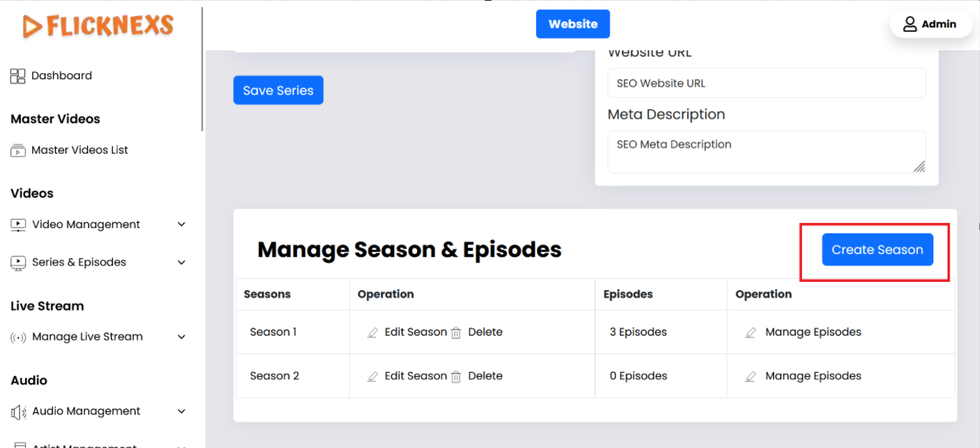Click into the SEO Meta Description textarea
This screenshot has width=980, height=448.
click(x=766, y=152)
